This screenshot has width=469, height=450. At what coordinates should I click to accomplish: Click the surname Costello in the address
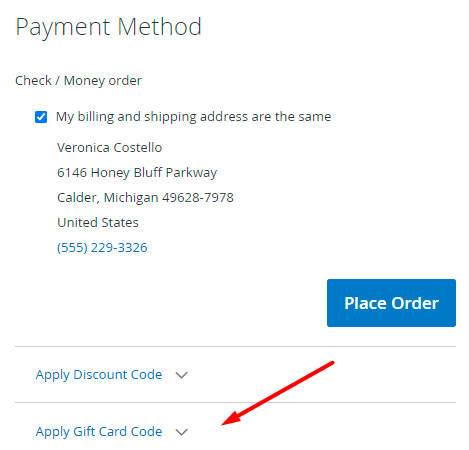[x=138, y=147]
